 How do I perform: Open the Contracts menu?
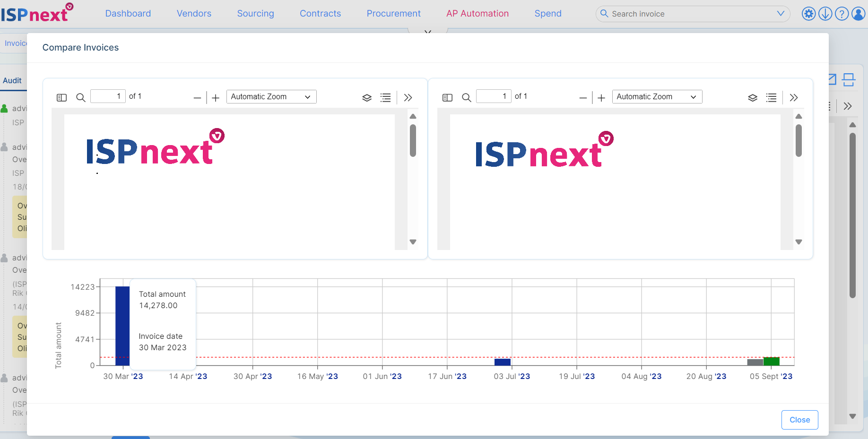(x=321, y=14)
